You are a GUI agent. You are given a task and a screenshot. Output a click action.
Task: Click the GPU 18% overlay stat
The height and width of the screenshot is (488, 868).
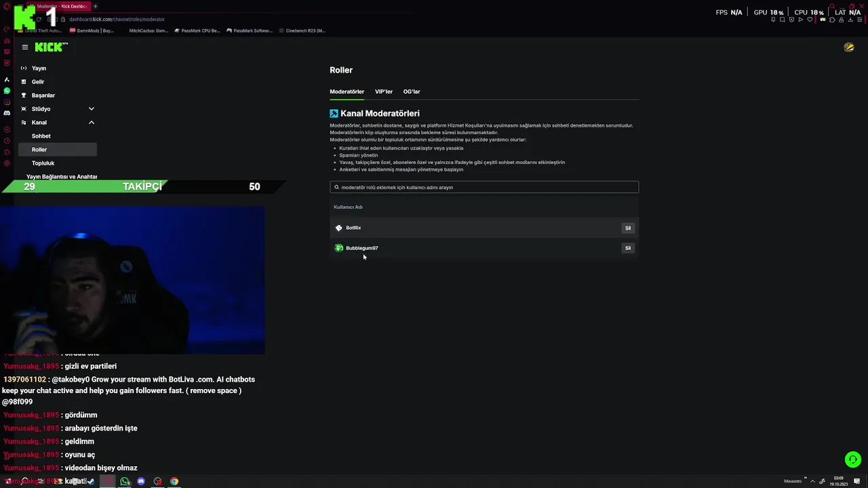coord(768,12)
